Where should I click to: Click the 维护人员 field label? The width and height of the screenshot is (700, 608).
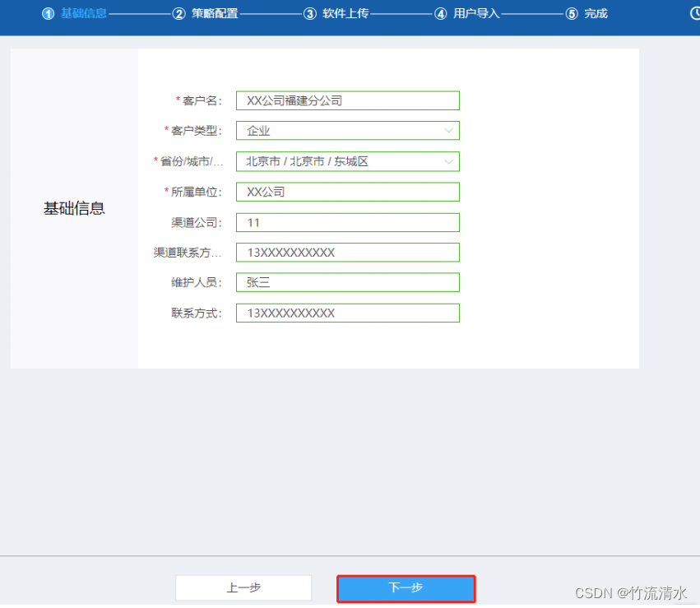[x=196, y=282]
